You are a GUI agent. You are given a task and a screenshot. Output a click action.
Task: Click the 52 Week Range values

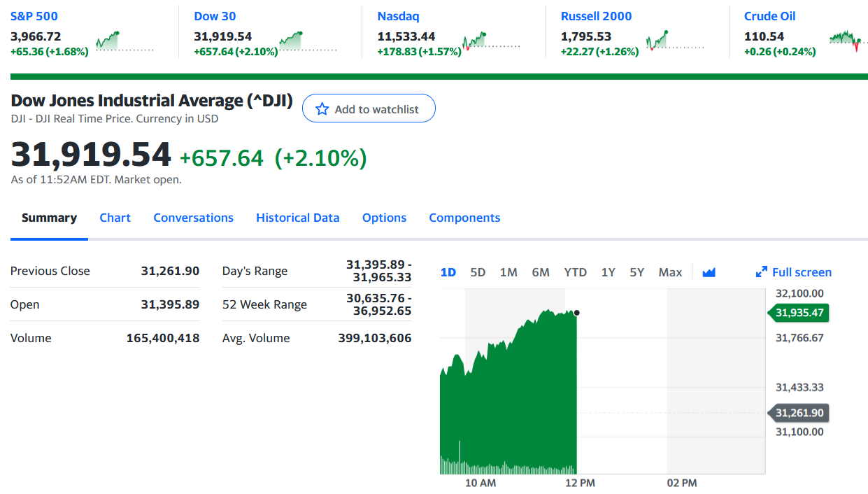(x=379, y=304)
